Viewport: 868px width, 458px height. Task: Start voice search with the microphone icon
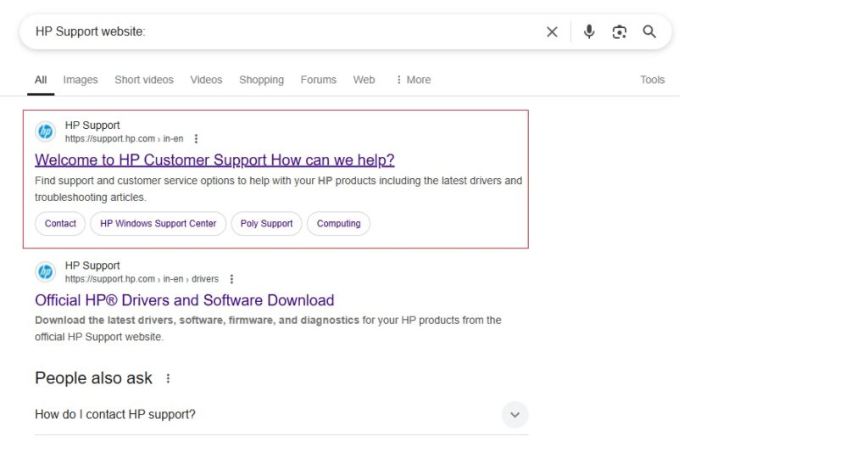(589, 31)
